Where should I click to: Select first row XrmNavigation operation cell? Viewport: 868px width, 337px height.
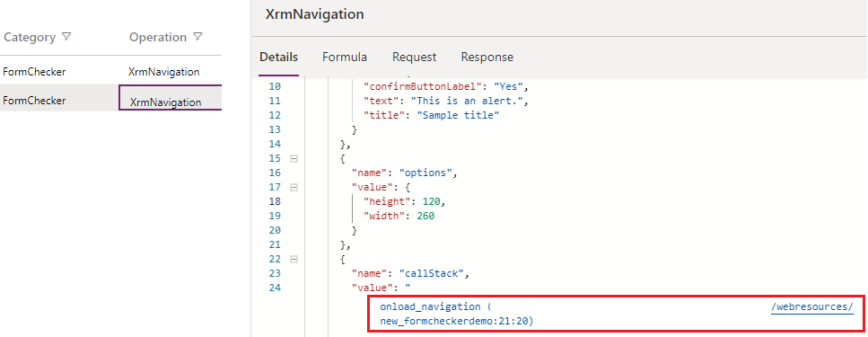coord(164,72)
